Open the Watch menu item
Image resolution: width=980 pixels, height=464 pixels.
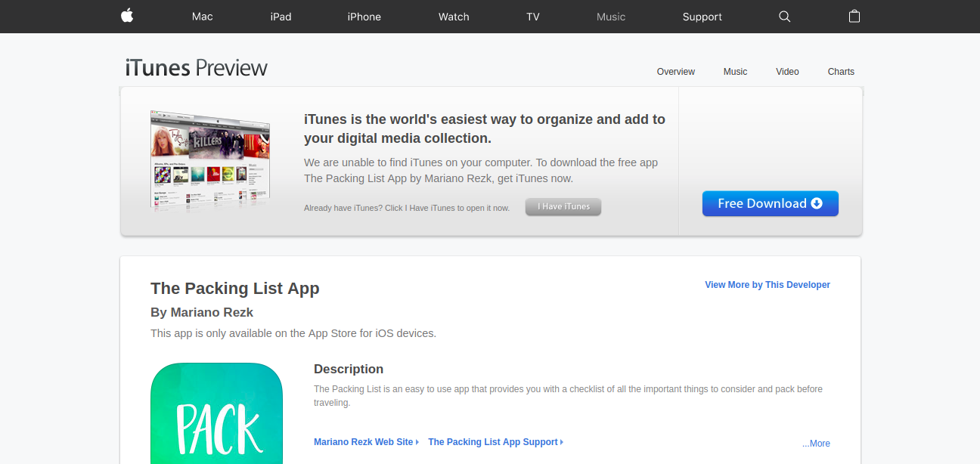(x=454, y=17)
